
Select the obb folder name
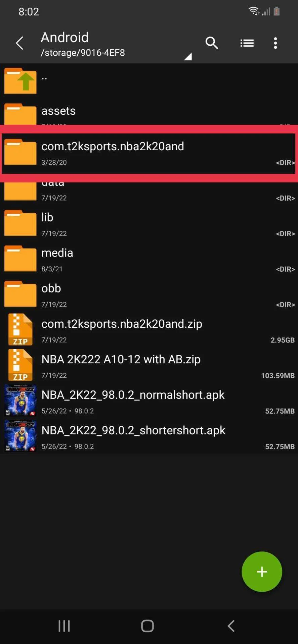pos(51,288)
